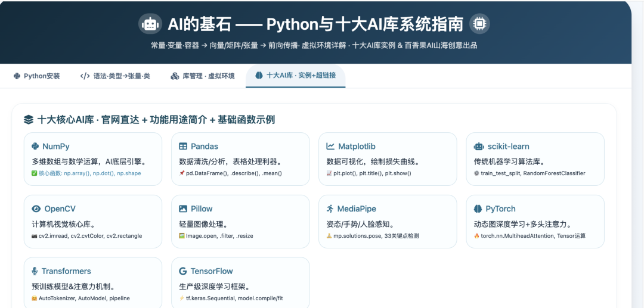Click description 动态图深度学习+多头注意力
This screenshot has height=308, width=644.
[523, 223]
